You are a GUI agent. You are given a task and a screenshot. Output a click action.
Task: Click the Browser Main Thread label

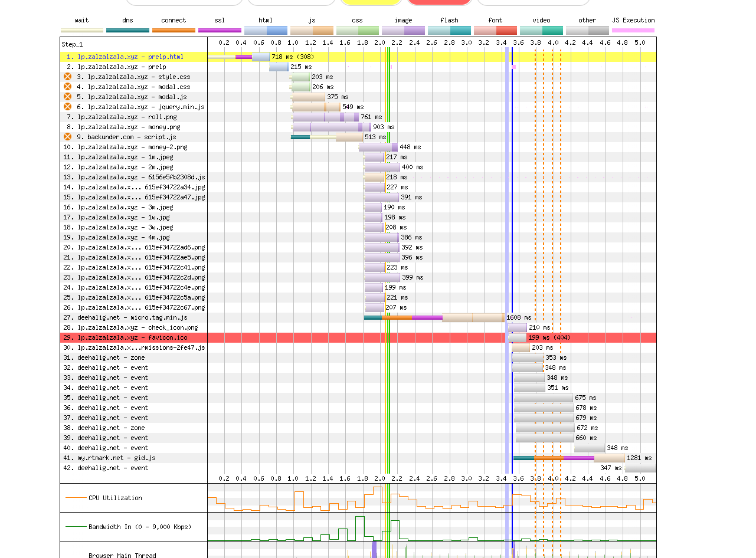click(x=122, y=555)
